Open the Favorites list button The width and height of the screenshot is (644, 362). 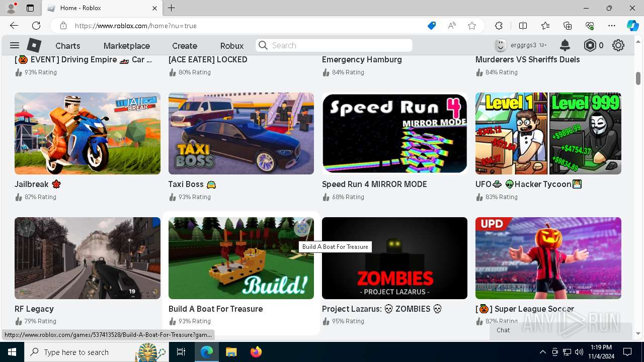click(545, 26)
